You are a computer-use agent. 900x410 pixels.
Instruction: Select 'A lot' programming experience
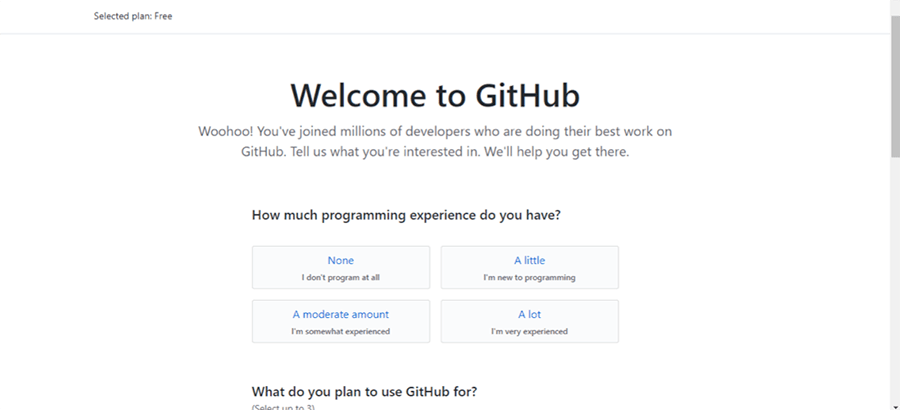pos(529,322)
